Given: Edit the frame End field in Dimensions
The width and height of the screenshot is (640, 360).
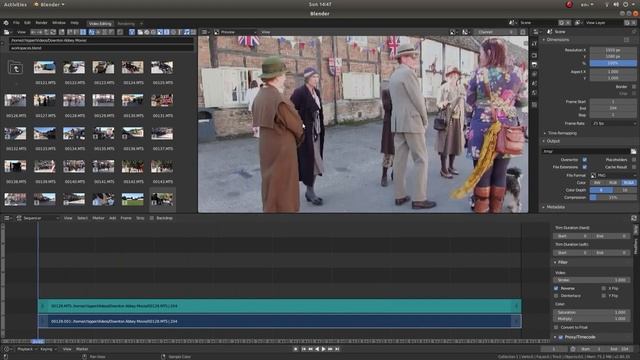Looking at the screenshot, I should (x=613, y=108).
